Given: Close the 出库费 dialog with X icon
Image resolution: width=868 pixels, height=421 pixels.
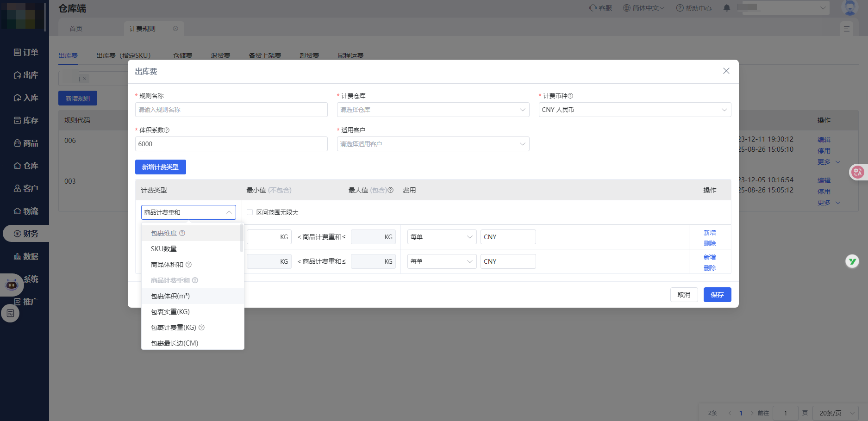Looking at the screenshot, I should pyautogui.click(x=726, y=71).
